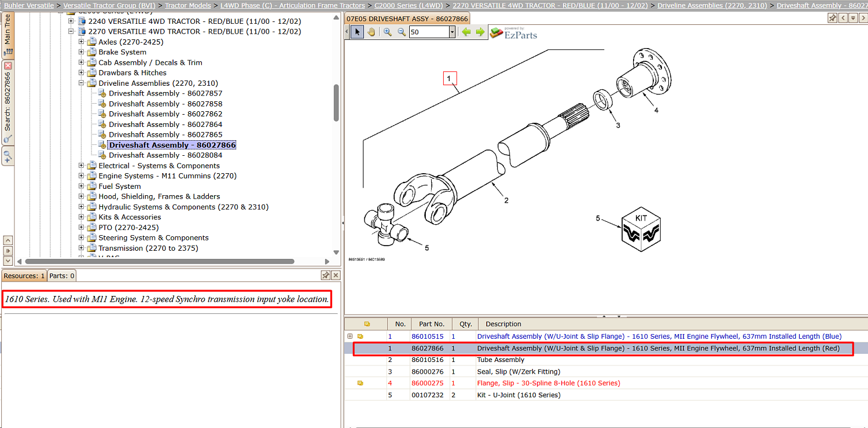868x428 pixels.
Task: Expand the Electrical - Systems & Components node
Action: [82, 166]
